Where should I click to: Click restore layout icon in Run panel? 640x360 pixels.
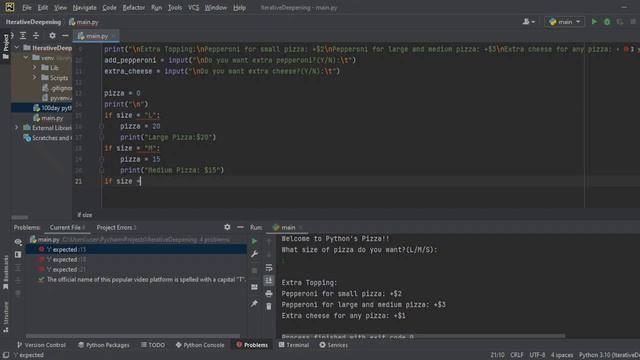(x=254, y=287)
